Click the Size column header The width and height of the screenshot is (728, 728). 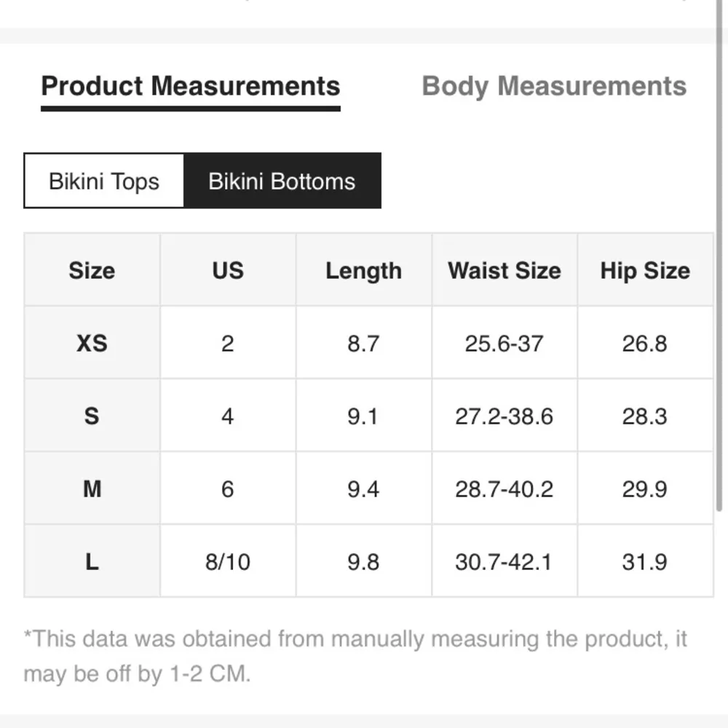pos(92,271)
